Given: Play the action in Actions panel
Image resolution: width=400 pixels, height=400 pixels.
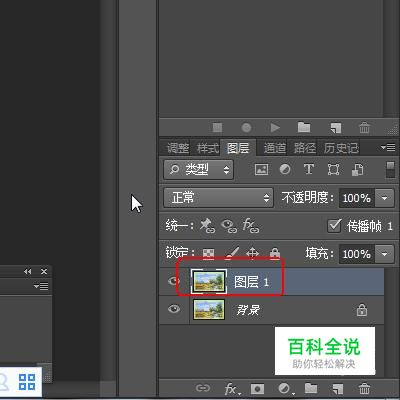Looking at the screenshot, I should tap(275, 127).
